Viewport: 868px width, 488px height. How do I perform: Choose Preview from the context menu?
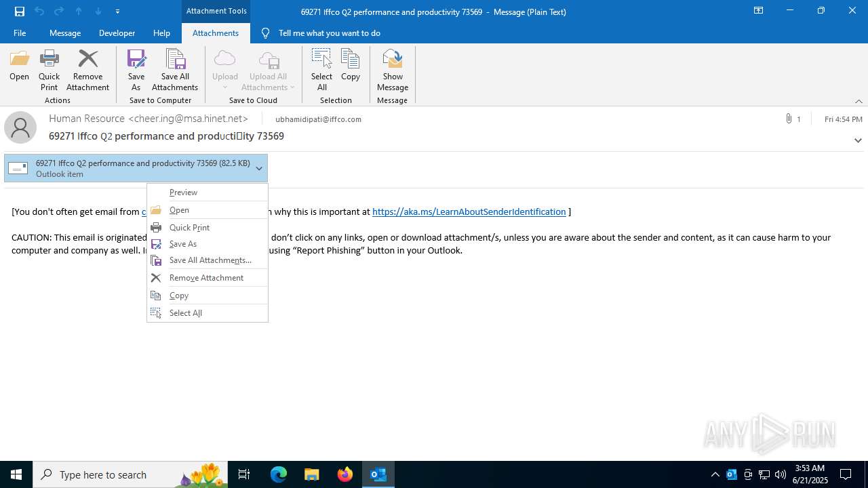coord(208,192)
